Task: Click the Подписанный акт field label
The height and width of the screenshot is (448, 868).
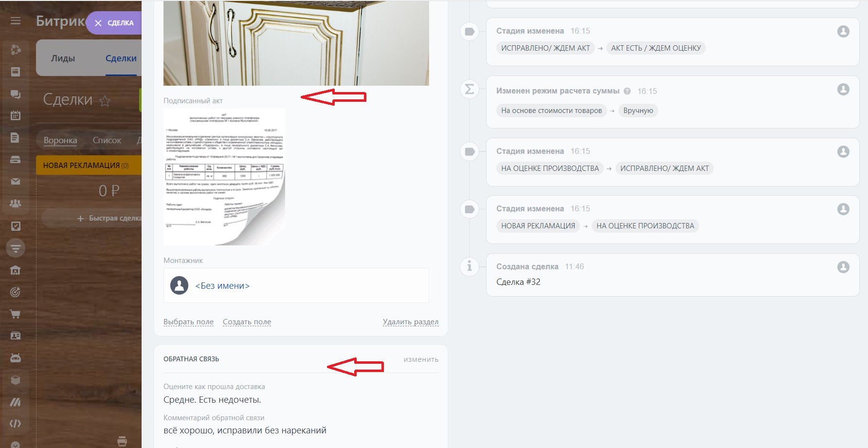Action: [x=193, y=101]
